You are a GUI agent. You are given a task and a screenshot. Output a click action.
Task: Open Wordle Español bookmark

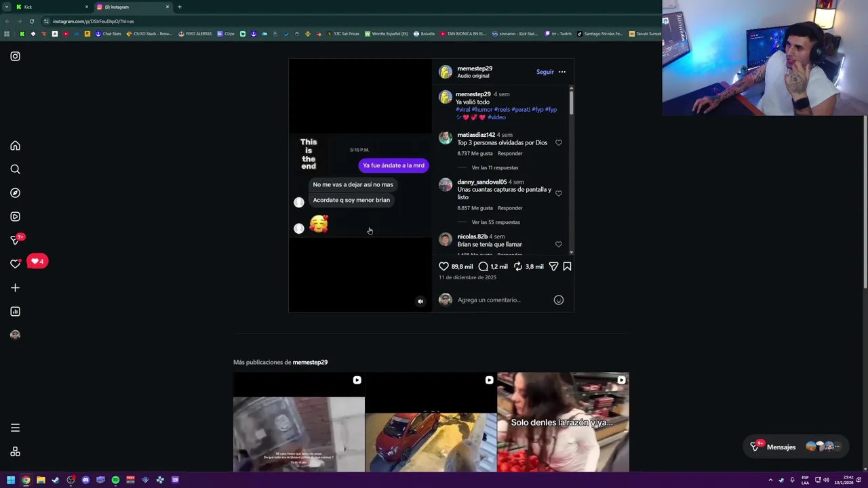click(x=387, y=34)
